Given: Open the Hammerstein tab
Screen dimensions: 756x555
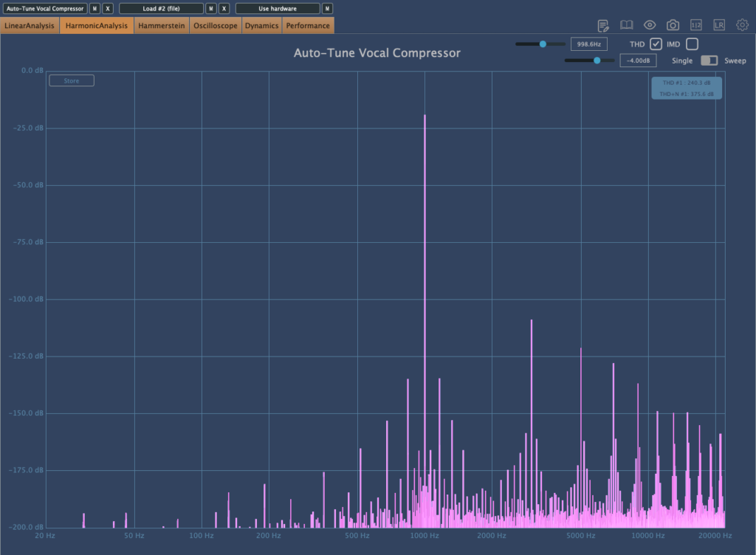Looking at the screenshot, I should click(x=162, y=26).
